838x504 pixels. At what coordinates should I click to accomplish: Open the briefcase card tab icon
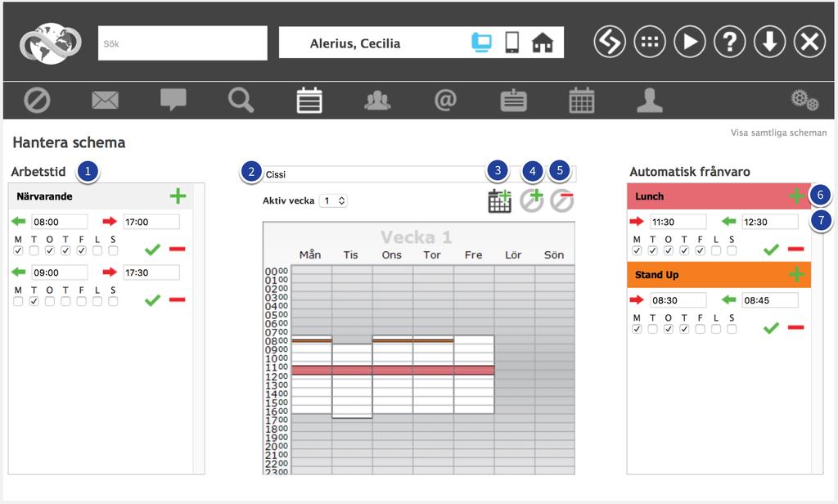(x=514, y=100)
